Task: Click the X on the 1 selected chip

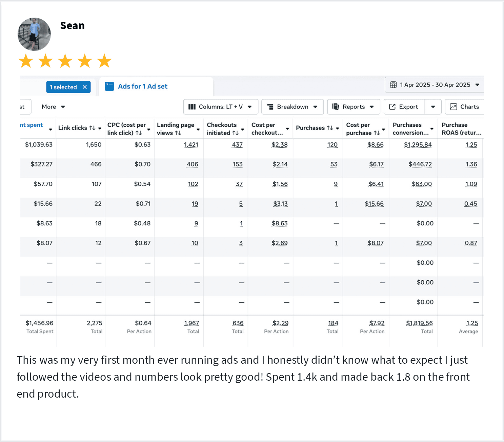Action: (85, 87)
